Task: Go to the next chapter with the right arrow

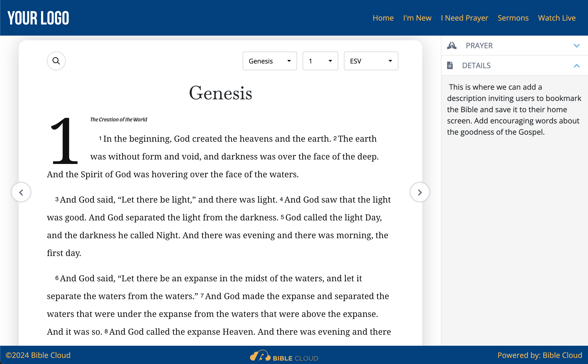Action: (x=420, y=192)
